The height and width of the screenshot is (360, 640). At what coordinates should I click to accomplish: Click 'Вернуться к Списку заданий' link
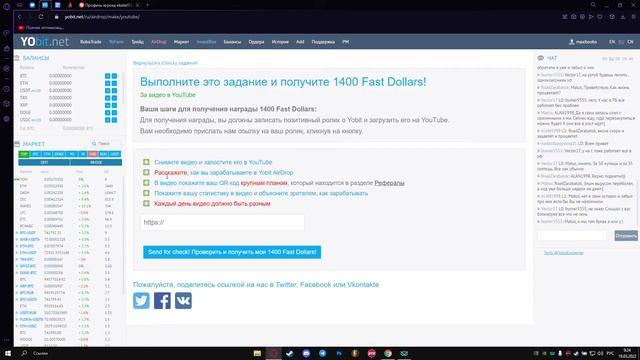point(165,63)
